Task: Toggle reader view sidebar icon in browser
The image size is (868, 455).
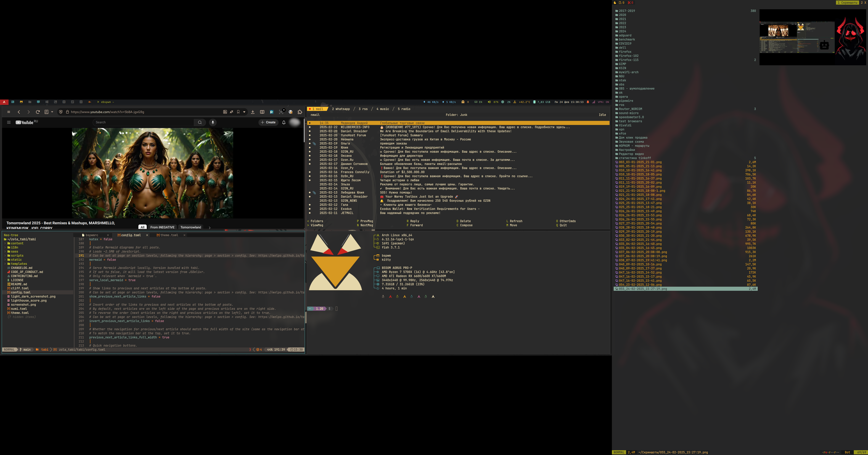Action: 262,112
